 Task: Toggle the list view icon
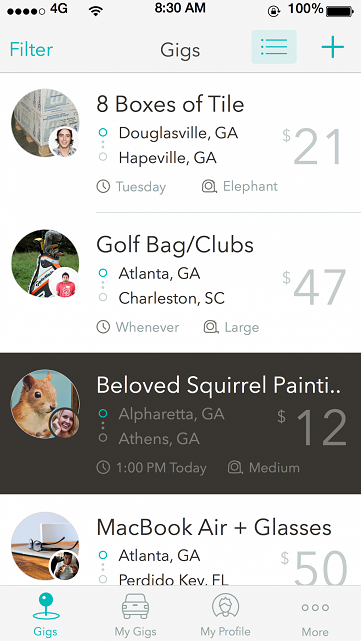(274, 47)
